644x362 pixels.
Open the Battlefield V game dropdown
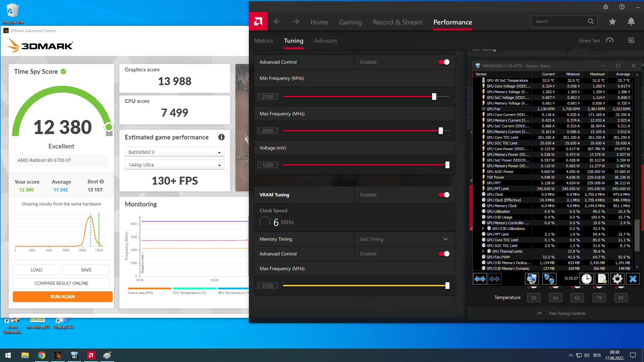(174, 152)
